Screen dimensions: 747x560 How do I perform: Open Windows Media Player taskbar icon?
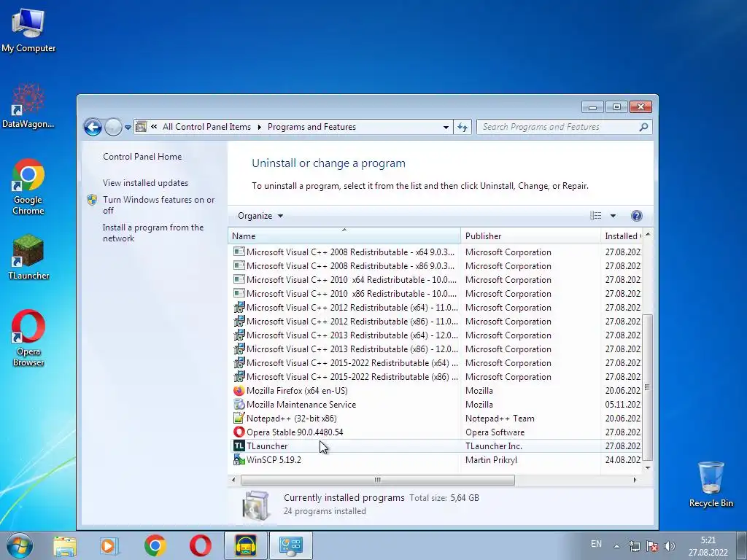point(109,545)
